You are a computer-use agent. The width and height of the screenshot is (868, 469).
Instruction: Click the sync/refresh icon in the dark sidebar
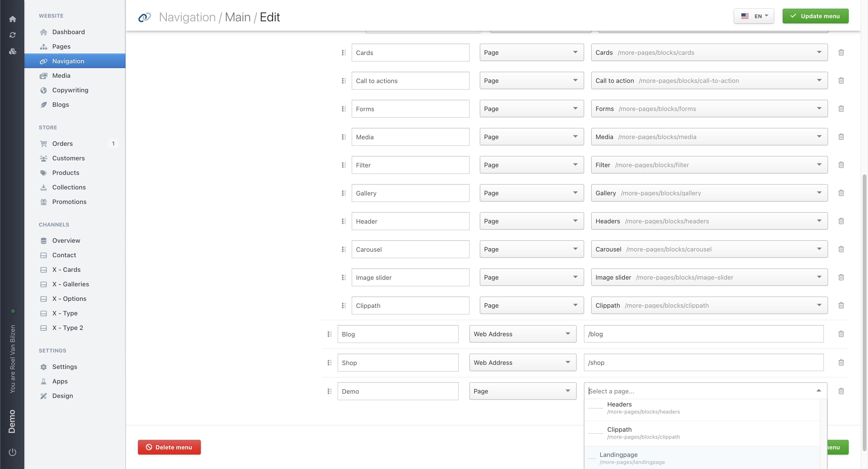[x=12, y=35]
